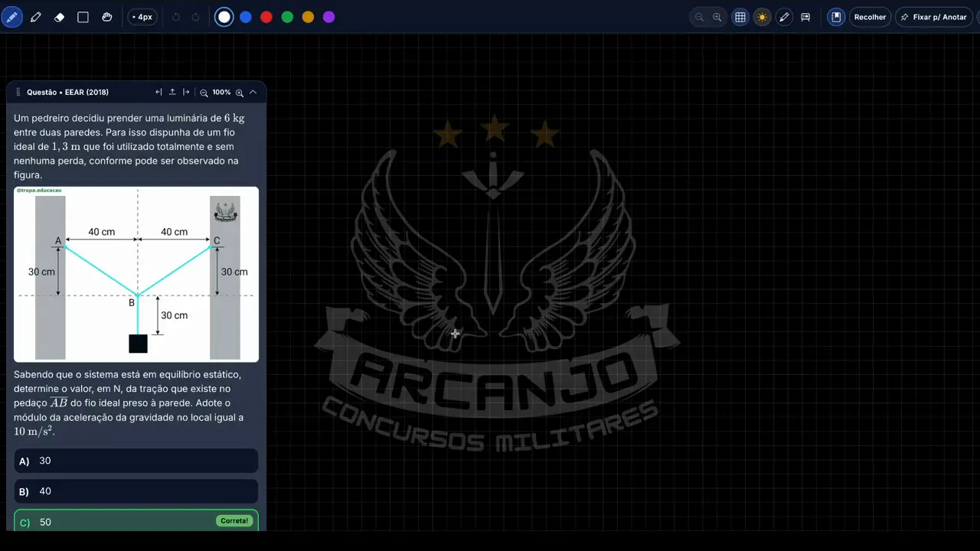Viewport: 980px width, 551px height.
Task: Click the whiteboard presentation icon
Action: (805, 17)
